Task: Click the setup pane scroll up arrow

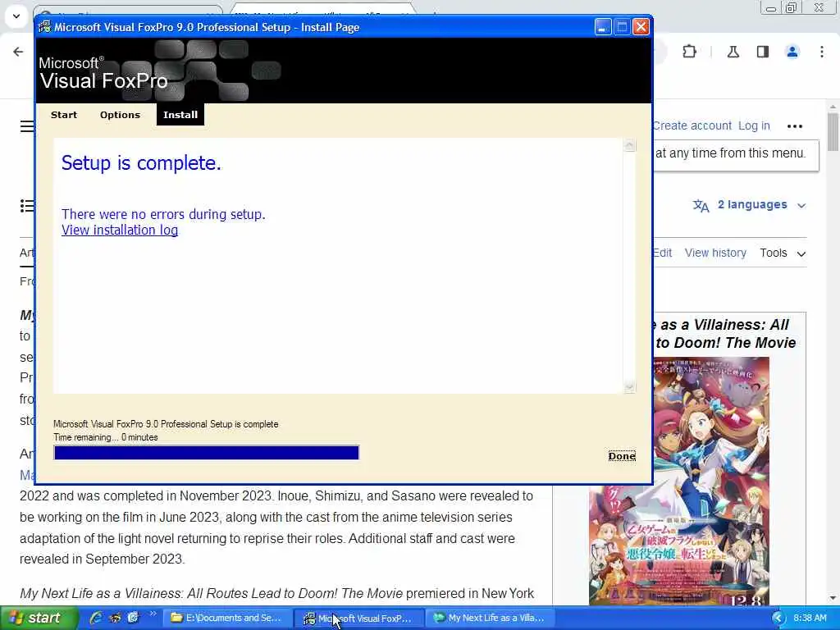Action: pyautogui.click(x=630, y=145)
